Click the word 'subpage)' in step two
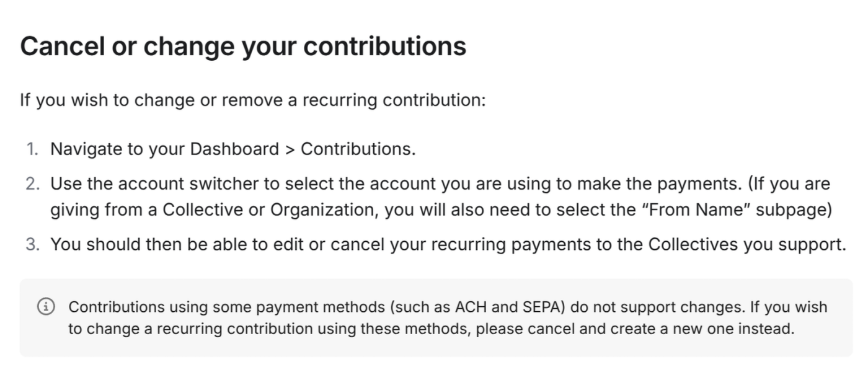Image resolution: width=868 pixels, height=367 pixels. (x=797, y=210)
